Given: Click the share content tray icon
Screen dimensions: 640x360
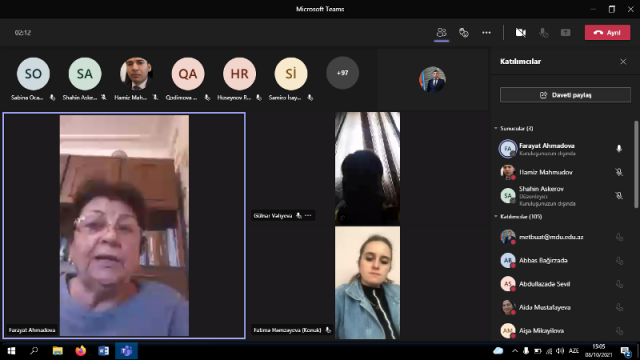Looking at the screenshot, I should [565, 33].
